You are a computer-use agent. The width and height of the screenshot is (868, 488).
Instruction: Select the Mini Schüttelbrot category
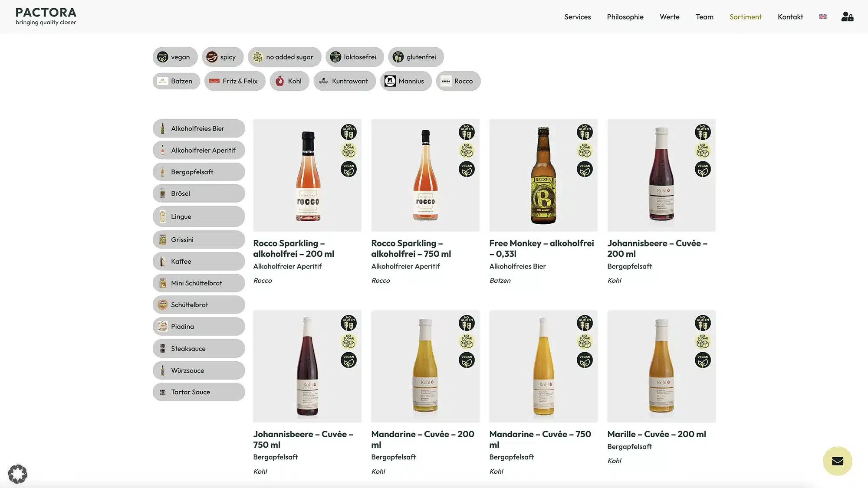pos(199,283)
